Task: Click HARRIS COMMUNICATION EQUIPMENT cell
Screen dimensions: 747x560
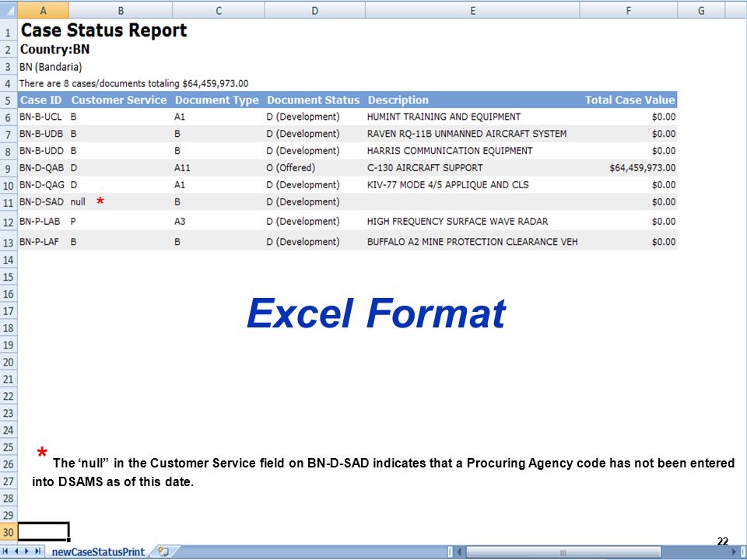Action: tap(472, 151)
